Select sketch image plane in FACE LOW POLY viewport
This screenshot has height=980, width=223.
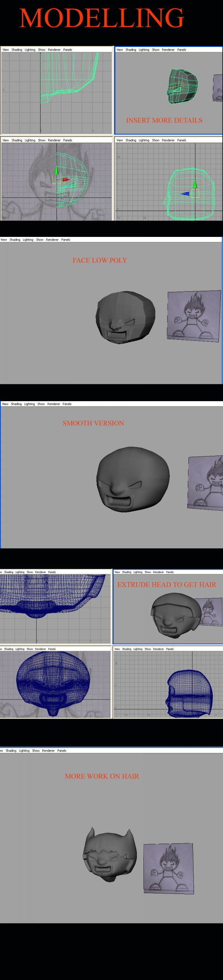pos(194,316)
